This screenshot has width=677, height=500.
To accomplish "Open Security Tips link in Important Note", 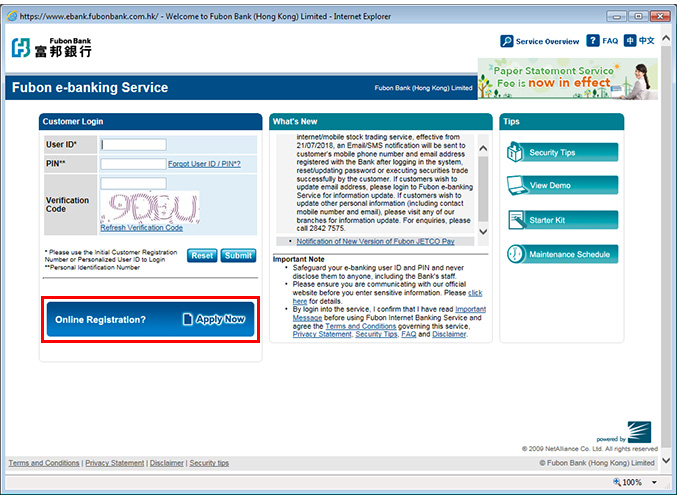I will click(376, 334).
